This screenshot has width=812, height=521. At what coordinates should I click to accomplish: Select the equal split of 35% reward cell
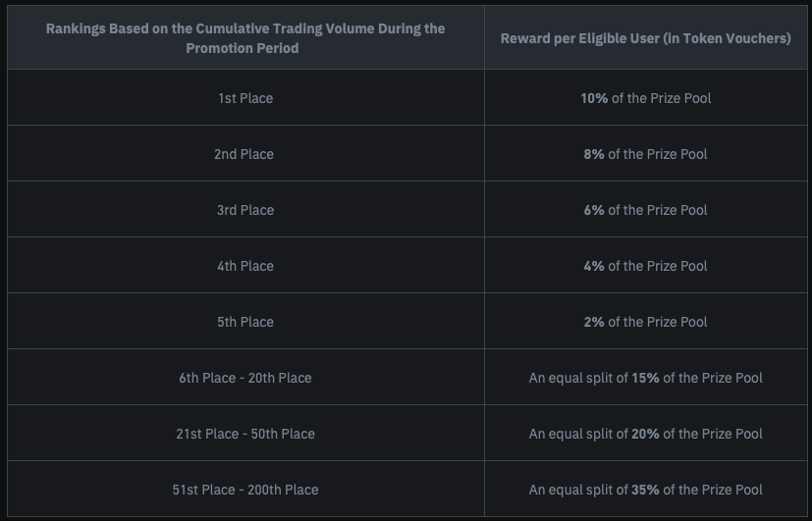tap(645, 490)
